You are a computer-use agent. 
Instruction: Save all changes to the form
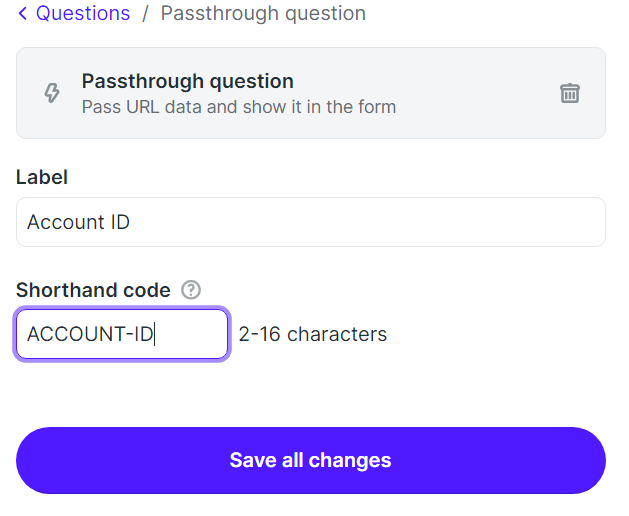(311, 460)
